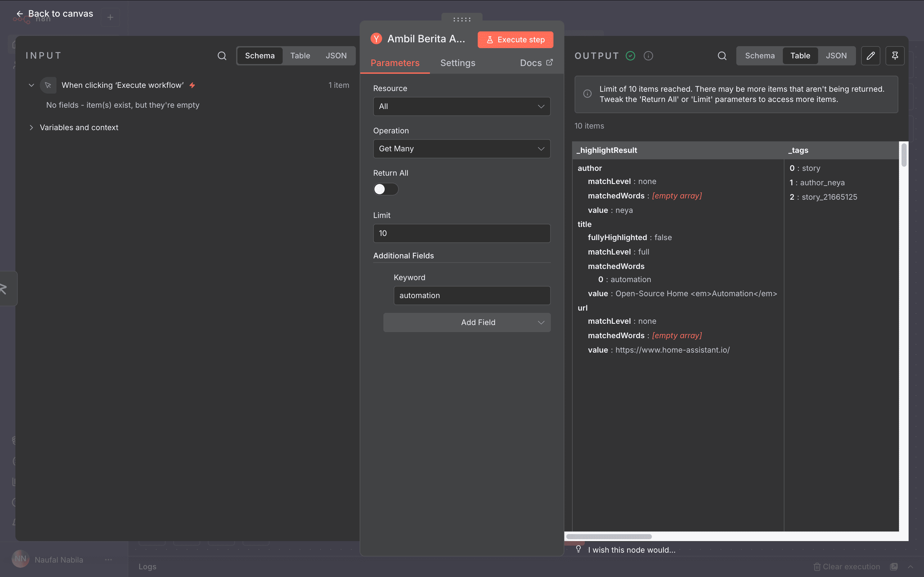Click the output info circle icon
The image size is (924, 577).
648,56
